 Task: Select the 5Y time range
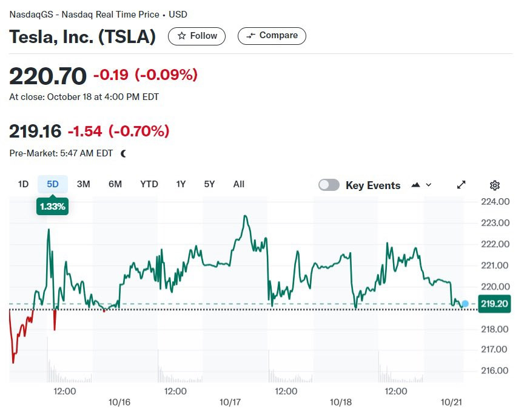coord(209,184)
